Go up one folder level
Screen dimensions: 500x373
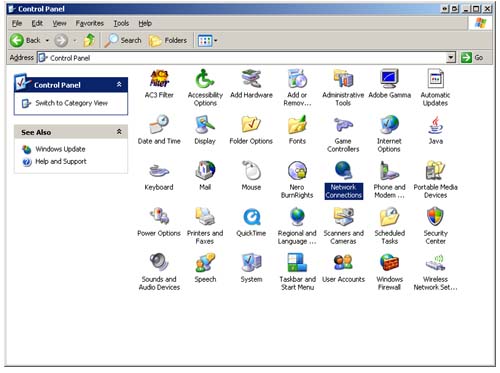pyautogui.click(x=89, y=40)
